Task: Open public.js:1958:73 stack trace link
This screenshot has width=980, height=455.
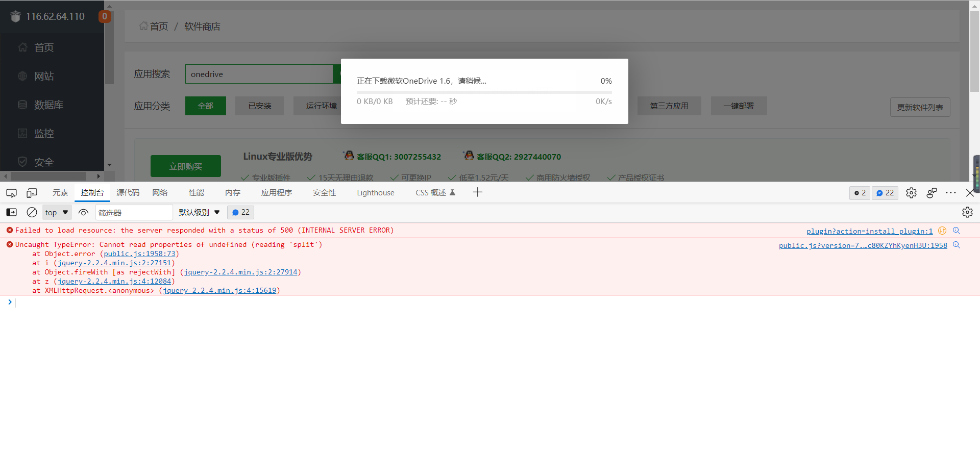Action: tap(139, 254)
